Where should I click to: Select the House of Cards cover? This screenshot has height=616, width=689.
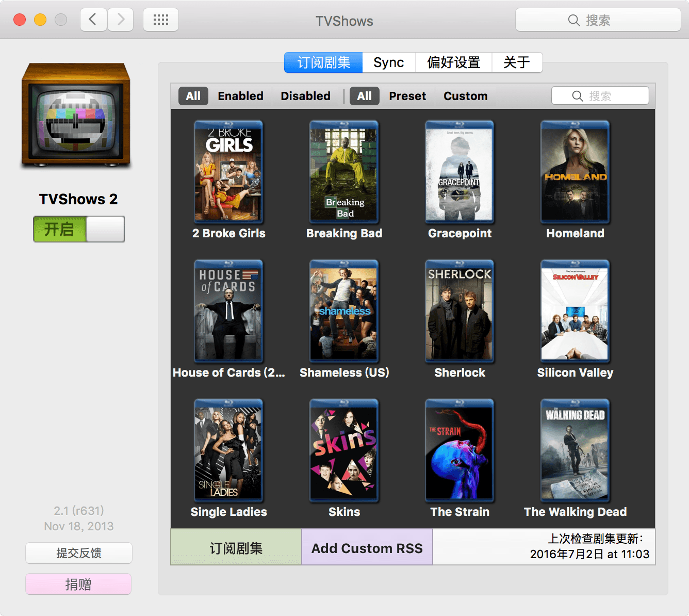pos(228,311)
